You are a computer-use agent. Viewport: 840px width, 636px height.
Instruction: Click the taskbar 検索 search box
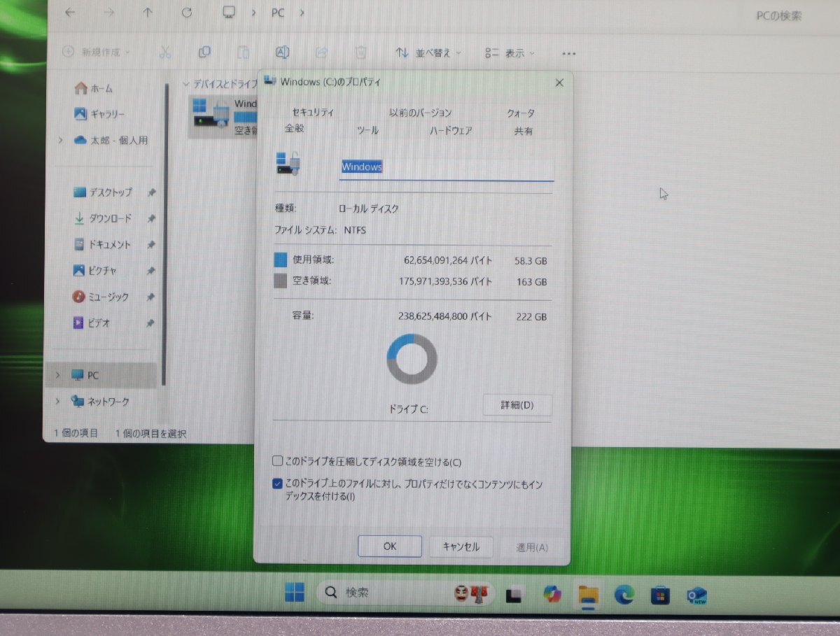pyautogui.click(x=406, y=593)
